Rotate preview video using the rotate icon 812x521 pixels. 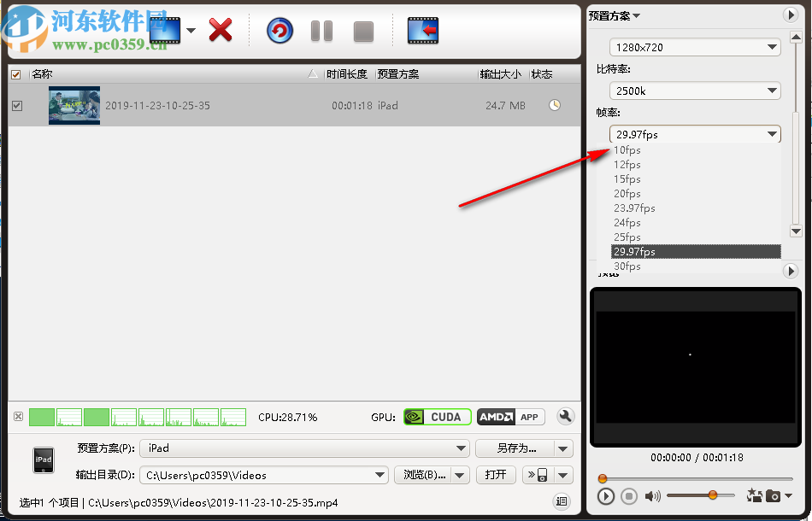pyautogui.click(x=754, y=495)
